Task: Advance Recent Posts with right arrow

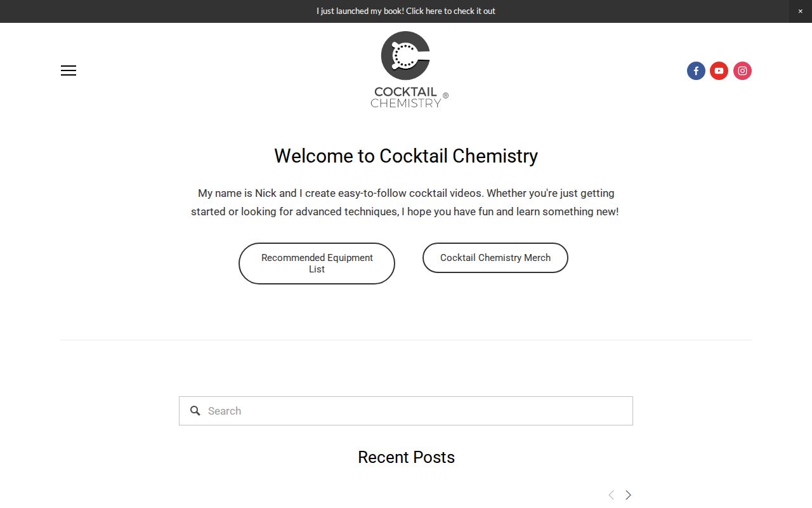Action: tap(627, 495)
